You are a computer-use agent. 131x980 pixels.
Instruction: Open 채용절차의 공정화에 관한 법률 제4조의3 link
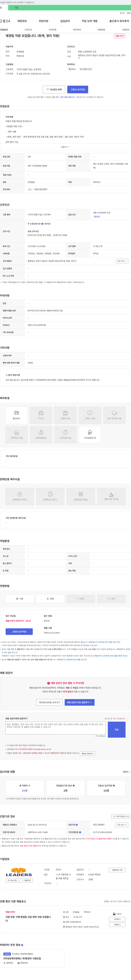[x=104, y=642]
